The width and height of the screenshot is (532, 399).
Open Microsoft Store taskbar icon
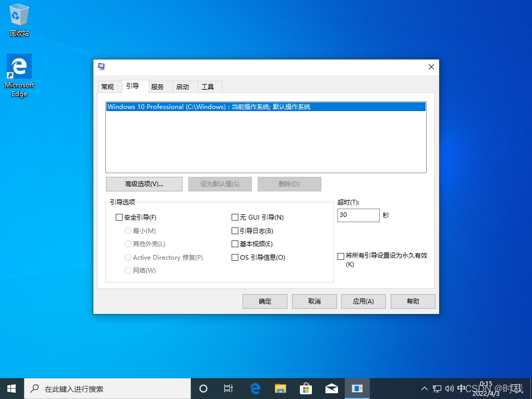[x=306, y=389]
